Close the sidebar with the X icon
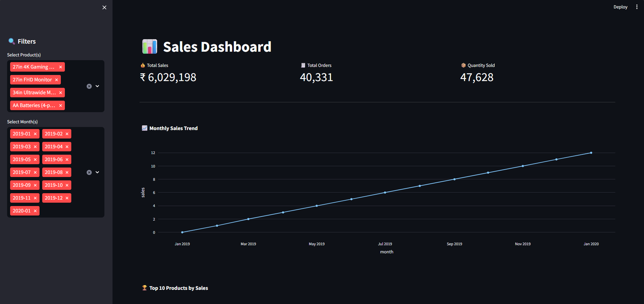Image resolution: width=644 pixels, height=304 pixels. point(104,7)
